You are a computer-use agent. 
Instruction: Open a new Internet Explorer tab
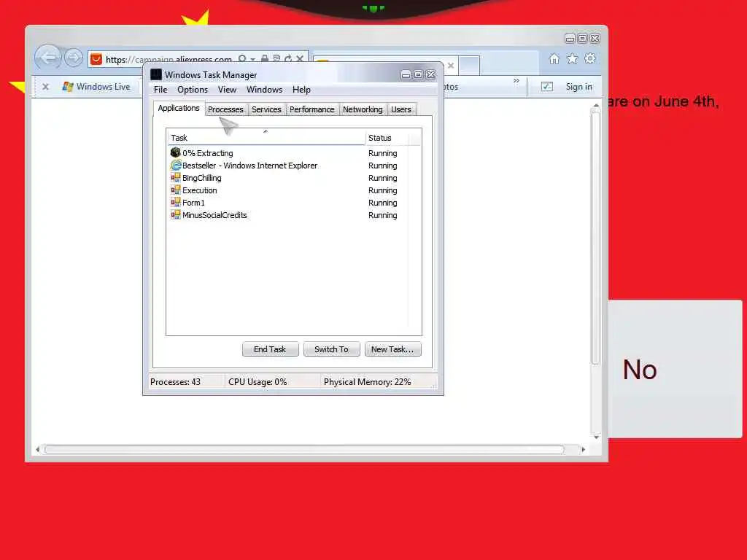point(469,65)
